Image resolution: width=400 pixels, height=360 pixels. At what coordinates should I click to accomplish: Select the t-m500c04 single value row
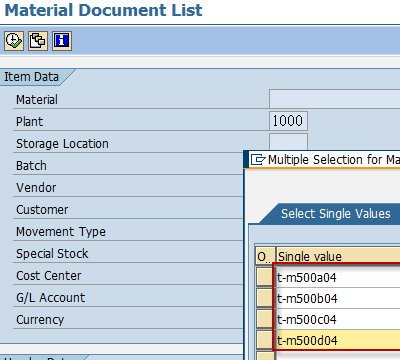point(338,319)
